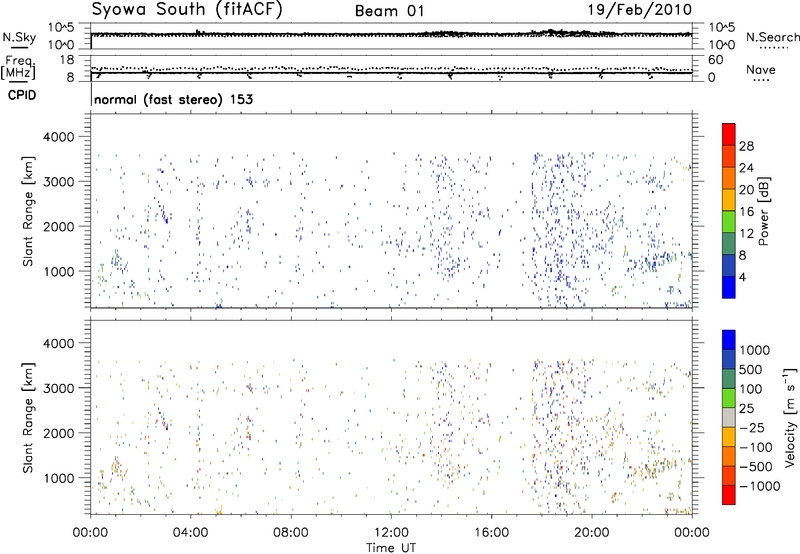
Task: Click the "60" Nave axis tick label
Action: [715, 60]
